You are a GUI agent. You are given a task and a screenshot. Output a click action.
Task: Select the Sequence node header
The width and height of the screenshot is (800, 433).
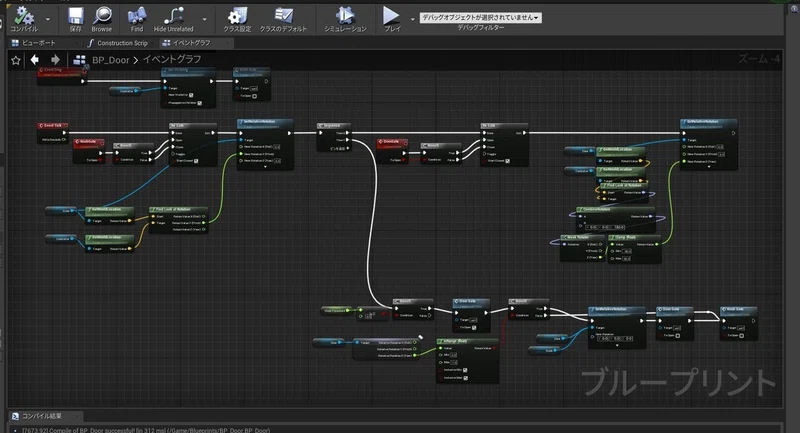(x=334, y=125)
